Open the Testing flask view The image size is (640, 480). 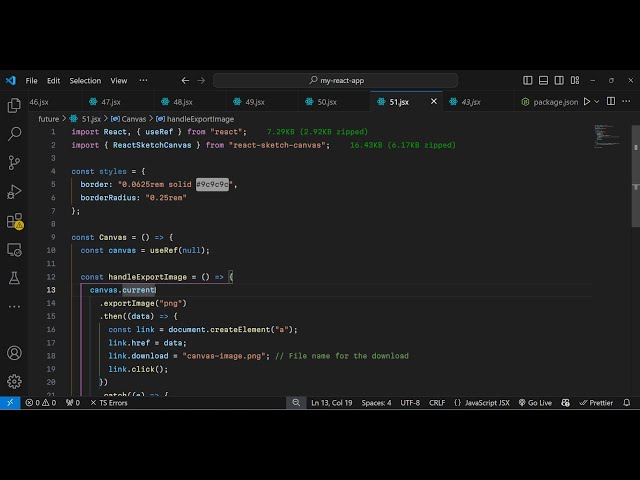pos(14,278)
